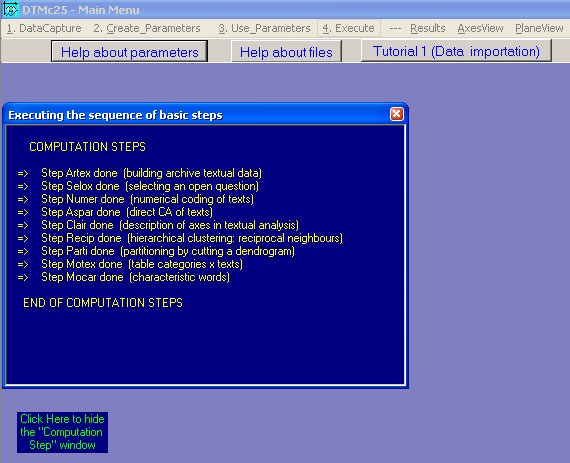Select the 'Step Mocar done' line
The width and height of the screenshot is (570, 463).
pyautogui.click(x=124, y=277)
